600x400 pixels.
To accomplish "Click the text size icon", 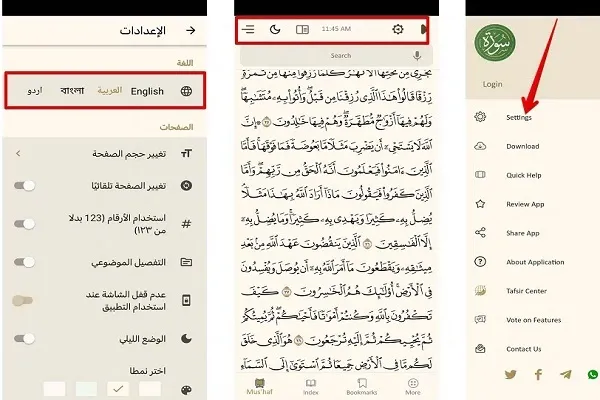I will [x=186, y=153].
